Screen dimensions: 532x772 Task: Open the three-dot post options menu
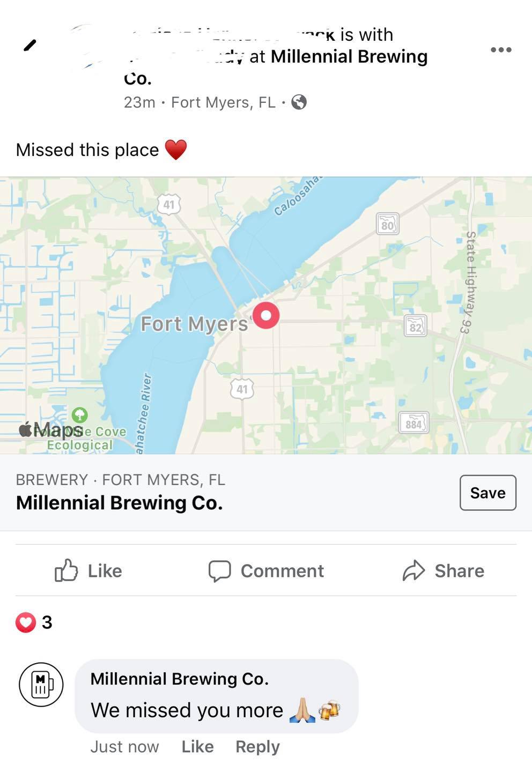501,50
